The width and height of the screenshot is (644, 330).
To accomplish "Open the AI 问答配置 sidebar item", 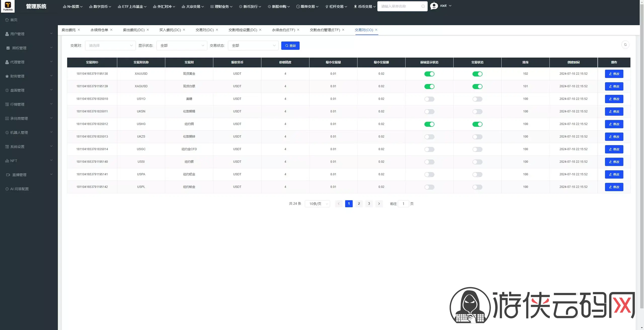I will point(17,189).
